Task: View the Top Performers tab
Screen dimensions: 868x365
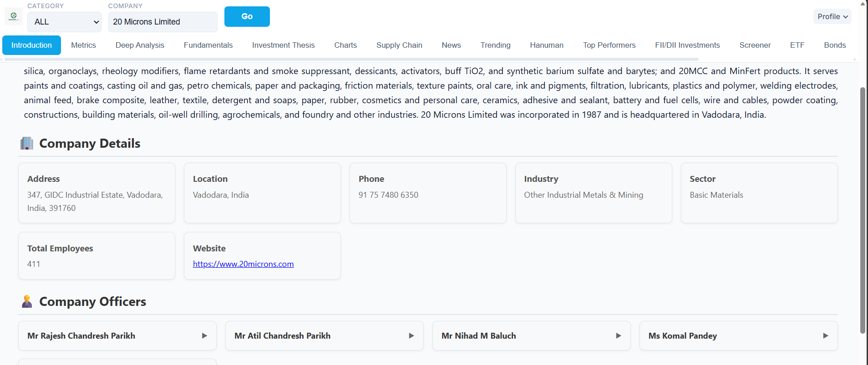Action: point(609,45)
